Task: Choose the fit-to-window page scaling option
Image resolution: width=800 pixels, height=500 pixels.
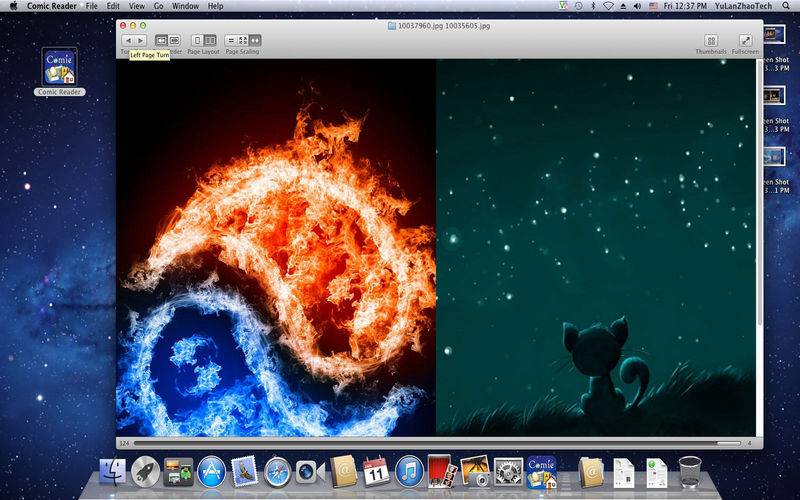Action: coord(243,40)
